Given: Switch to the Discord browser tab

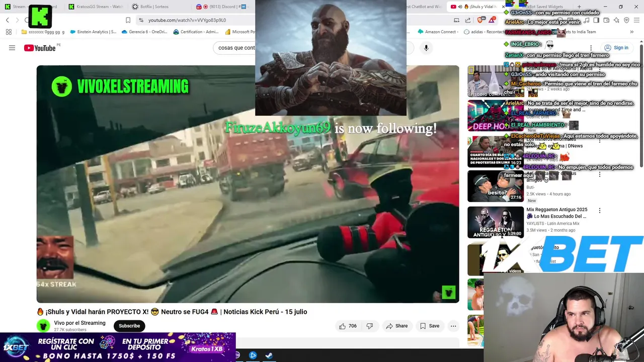Looking at the screenshot, I should pyautogui.click(x=224, y=7).
